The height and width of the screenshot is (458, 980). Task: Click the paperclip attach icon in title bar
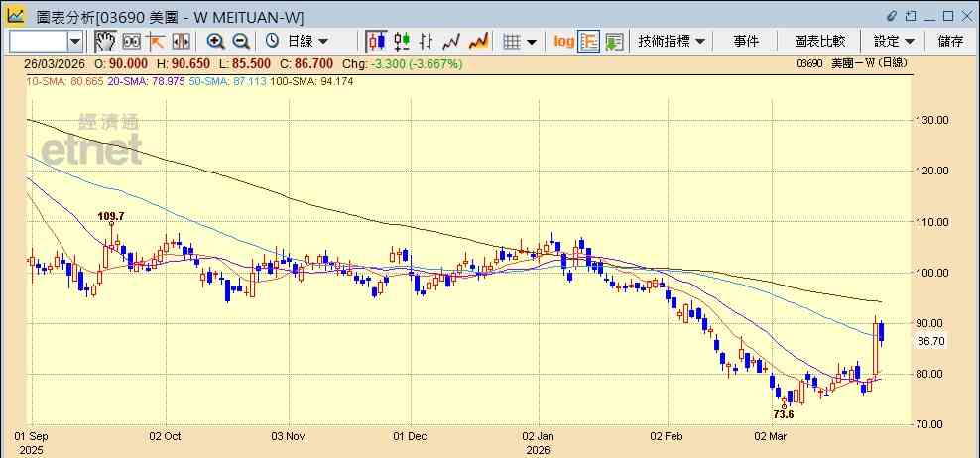click(x=892, y=16)
